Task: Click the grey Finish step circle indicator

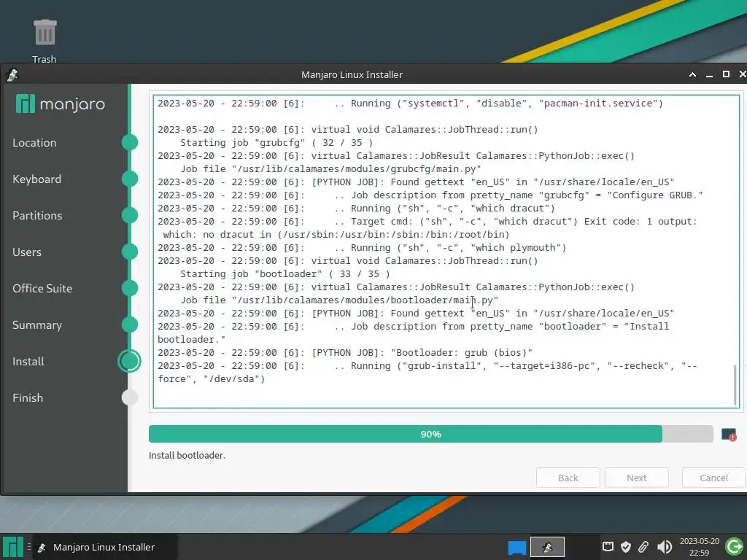Action: point(129,397)
